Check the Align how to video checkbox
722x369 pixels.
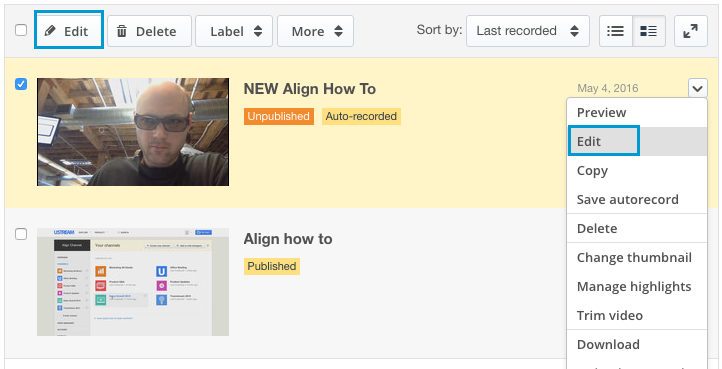21,234
